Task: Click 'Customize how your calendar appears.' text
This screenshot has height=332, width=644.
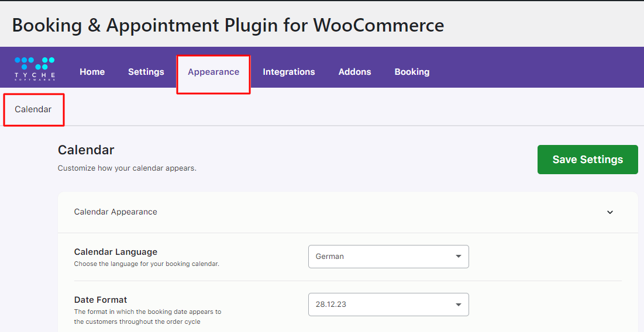Action: point(127,168)
